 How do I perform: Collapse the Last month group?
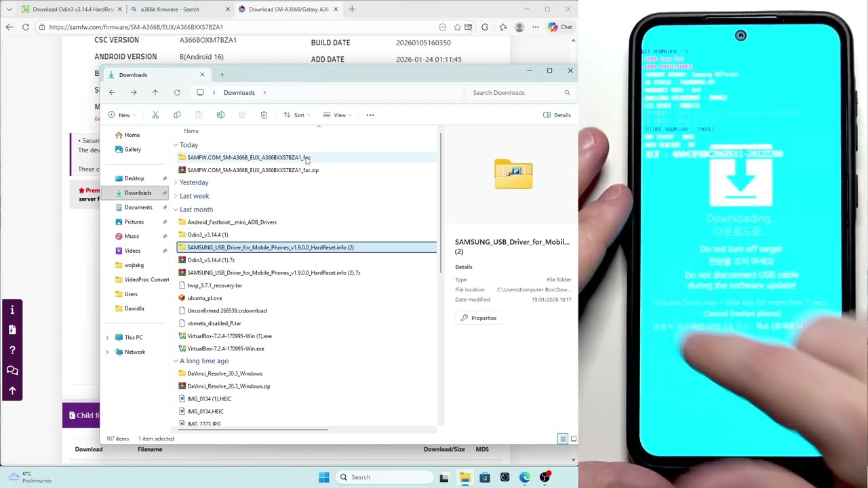tap(175, 209)
